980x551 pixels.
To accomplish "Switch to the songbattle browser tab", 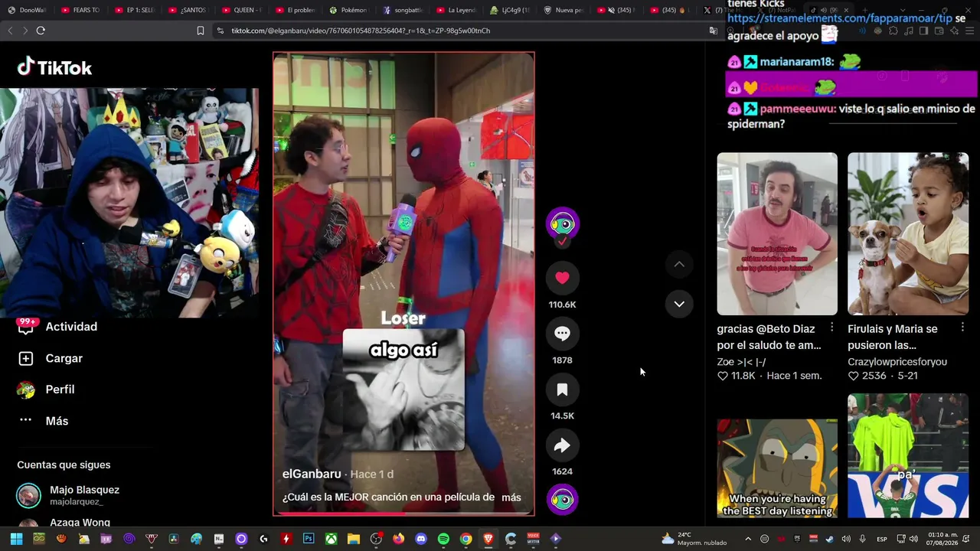I will click(x=402, y=10).
